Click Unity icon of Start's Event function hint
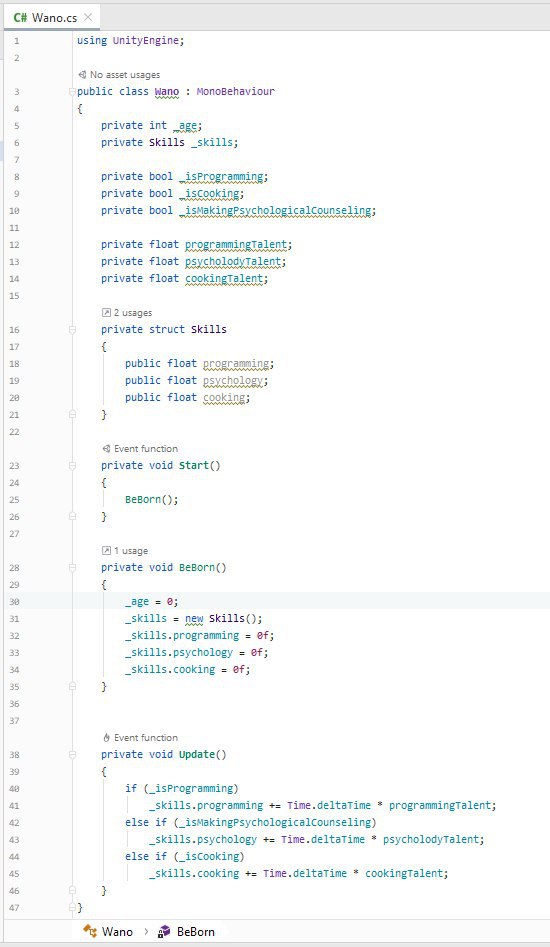 click(x=107, y=449)
